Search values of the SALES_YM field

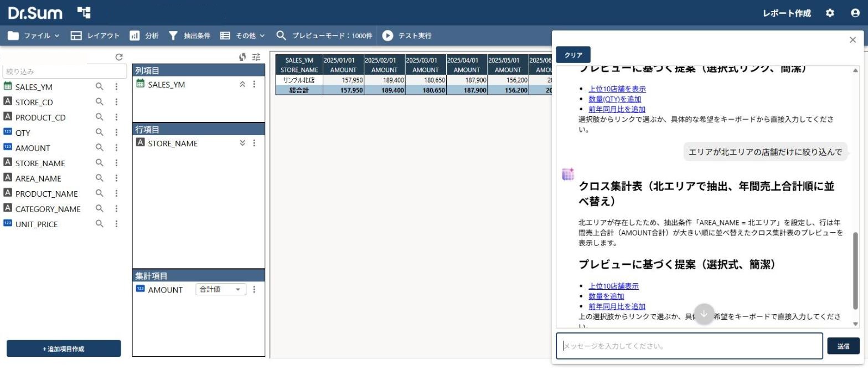(100, 86)
